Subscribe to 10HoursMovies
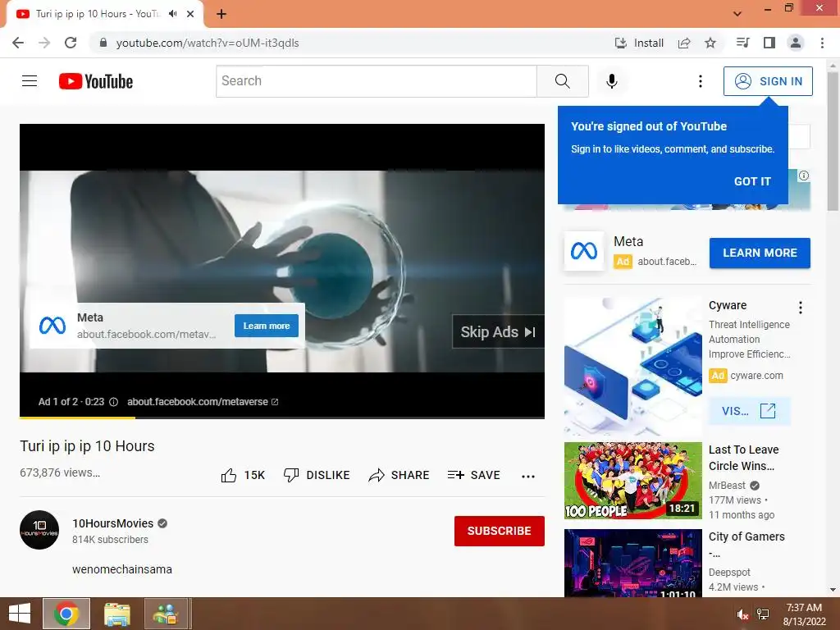840x630 pixels. click(x=500, y=531)
